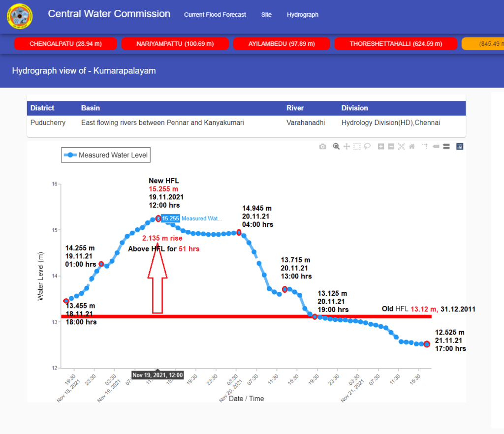
Task: Go to the Hydrograph menu item
Action: click(x=303, y=15)
